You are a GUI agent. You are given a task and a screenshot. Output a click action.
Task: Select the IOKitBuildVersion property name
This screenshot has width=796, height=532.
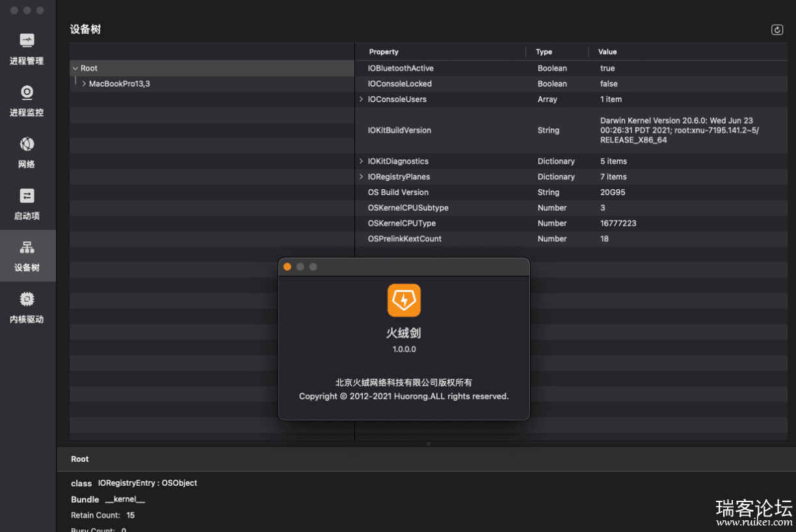point(399,130)
